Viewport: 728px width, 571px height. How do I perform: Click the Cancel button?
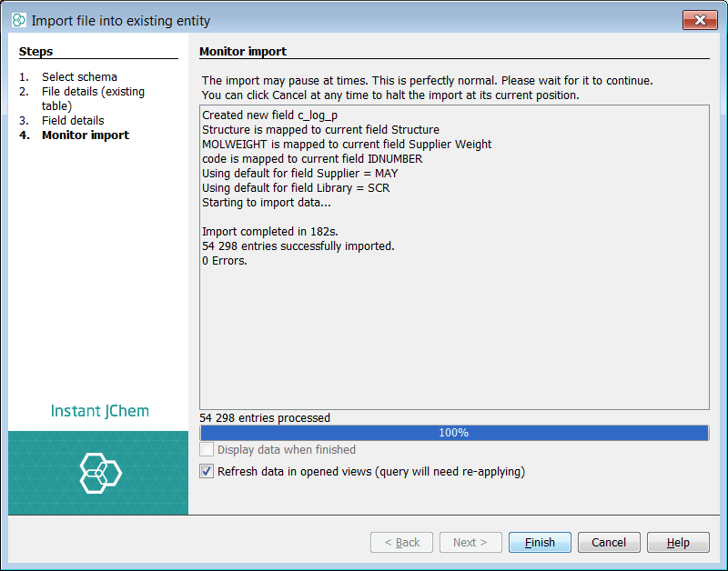[609, 542]
